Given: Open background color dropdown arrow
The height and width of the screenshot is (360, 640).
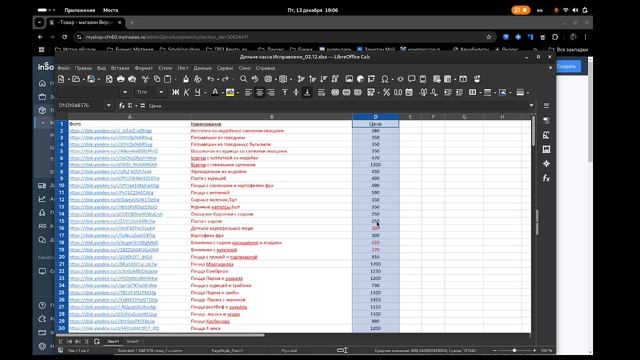Looking at the screenshot, I should (x=238, y=93).
